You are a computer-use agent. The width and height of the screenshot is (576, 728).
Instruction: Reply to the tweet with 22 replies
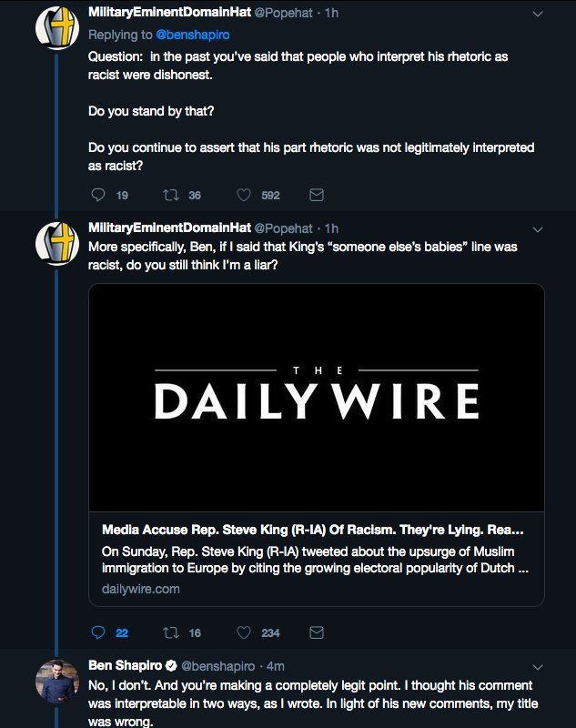coord(98,632)
